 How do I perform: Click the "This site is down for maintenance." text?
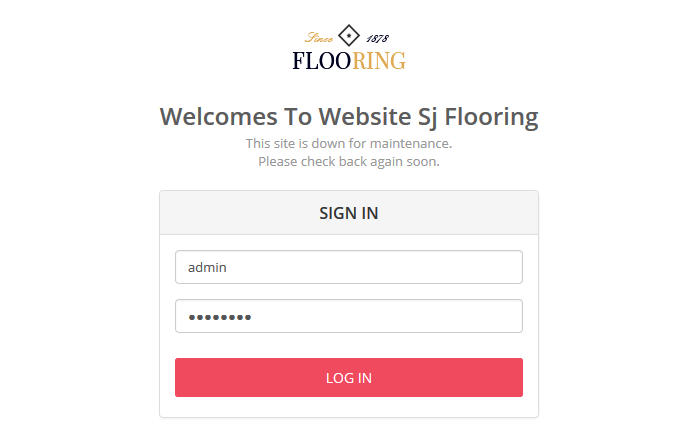tap(349, 144)
